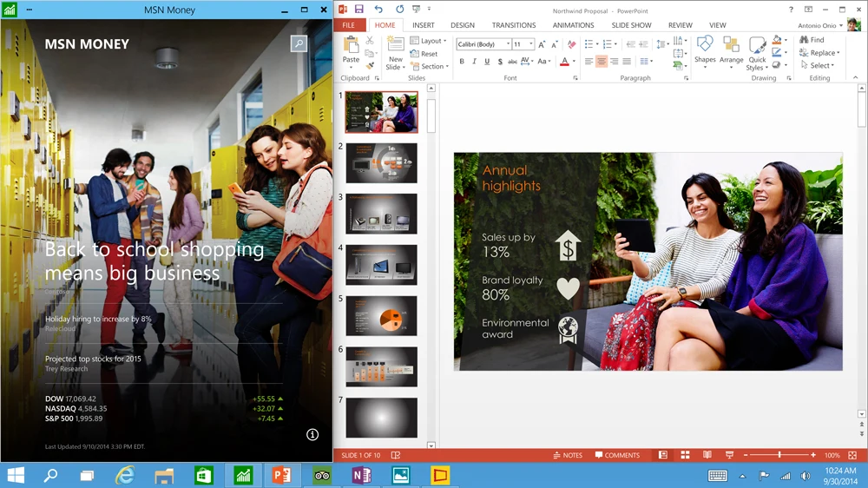This screenshot has width=868, height=488.
Task: Click the zoom slider in status bar
Action: click(779, 455)
